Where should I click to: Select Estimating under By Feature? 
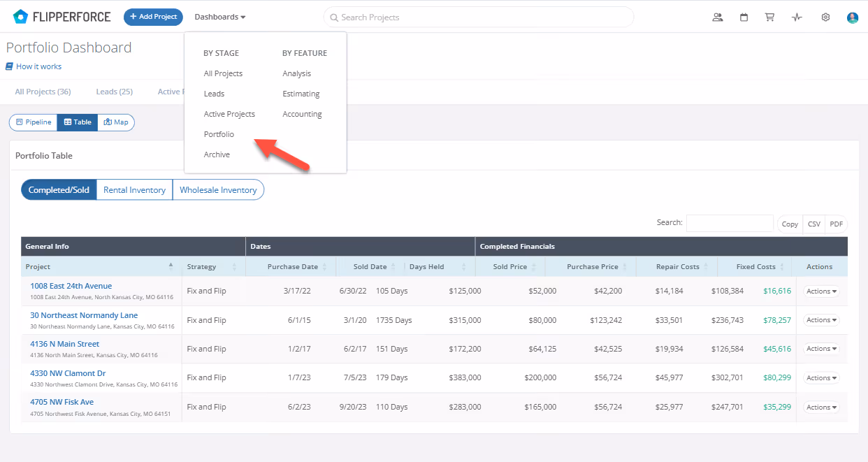click(x=301, y=94)
